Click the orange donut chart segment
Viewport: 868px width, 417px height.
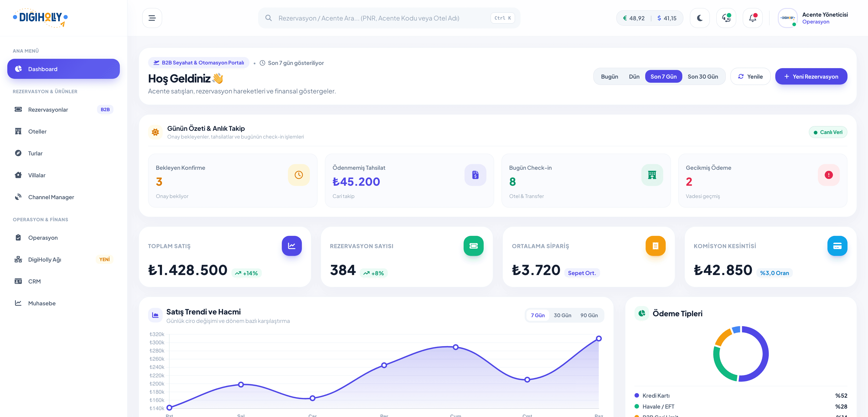pyautogui.click(x=722, y=336)
